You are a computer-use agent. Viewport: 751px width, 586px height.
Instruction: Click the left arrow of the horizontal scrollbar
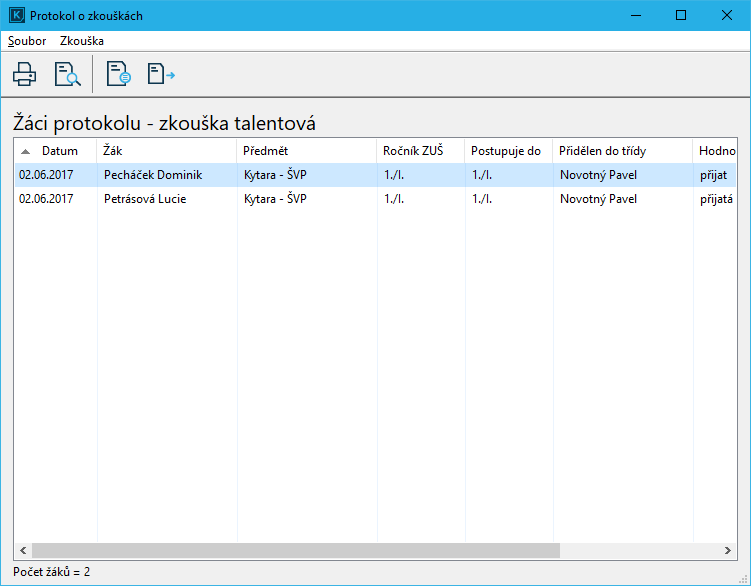coord(22,550)
